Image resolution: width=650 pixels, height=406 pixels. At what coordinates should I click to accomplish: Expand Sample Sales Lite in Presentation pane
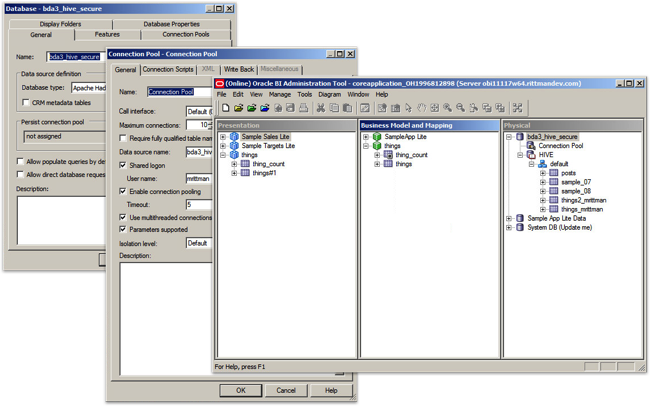[x=223, y=136]
